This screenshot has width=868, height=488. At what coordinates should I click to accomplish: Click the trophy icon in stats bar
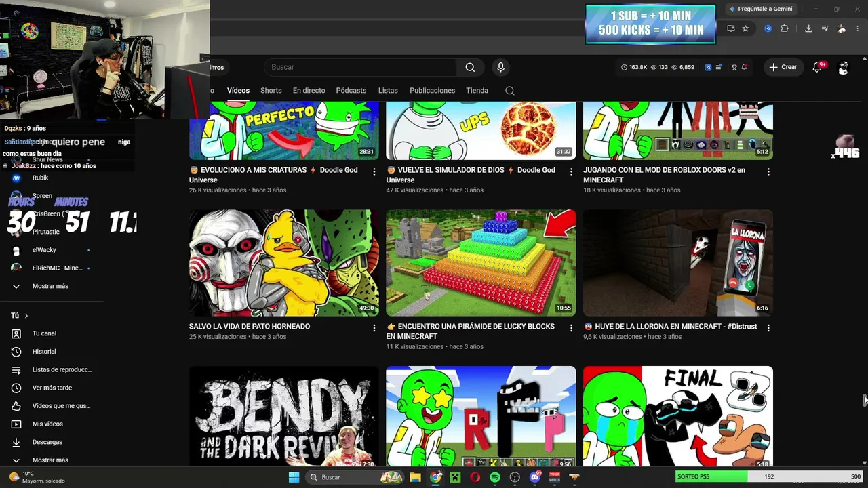click(734, 67)
